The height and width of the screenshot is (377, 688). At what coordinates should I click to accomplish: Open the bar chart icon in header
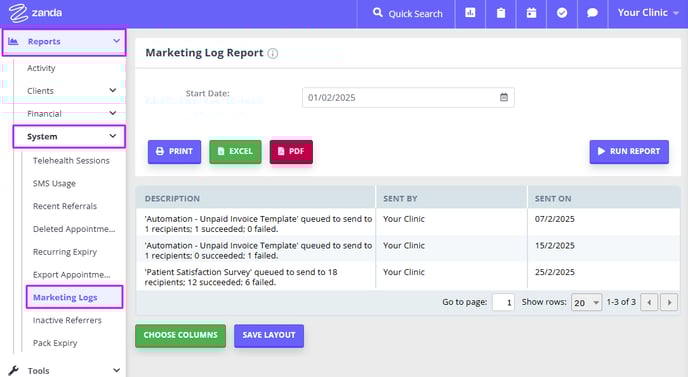coord(470,13)
